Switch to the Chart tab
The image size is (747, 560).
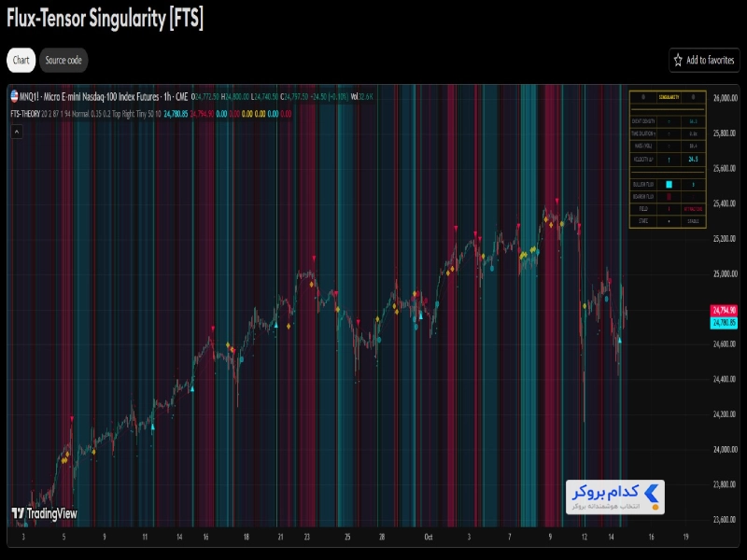(21, 61)
